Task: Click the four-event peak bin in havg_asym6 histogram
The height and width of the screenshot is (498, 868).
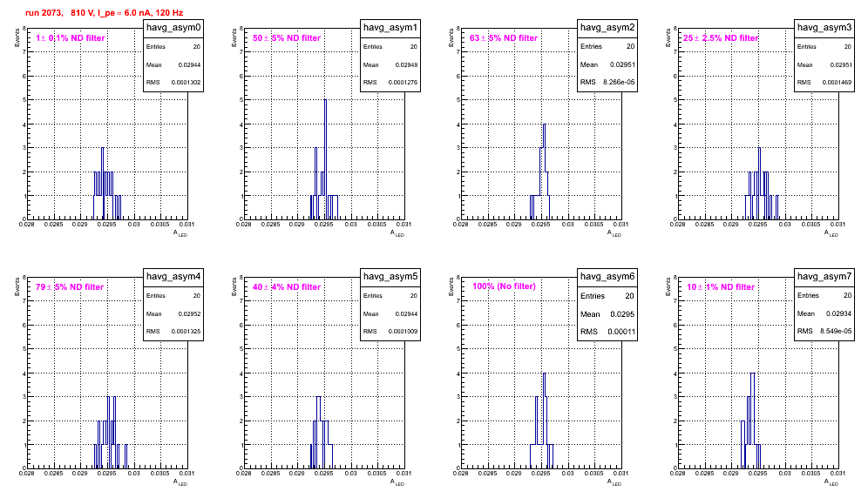Action: point(545,421)
